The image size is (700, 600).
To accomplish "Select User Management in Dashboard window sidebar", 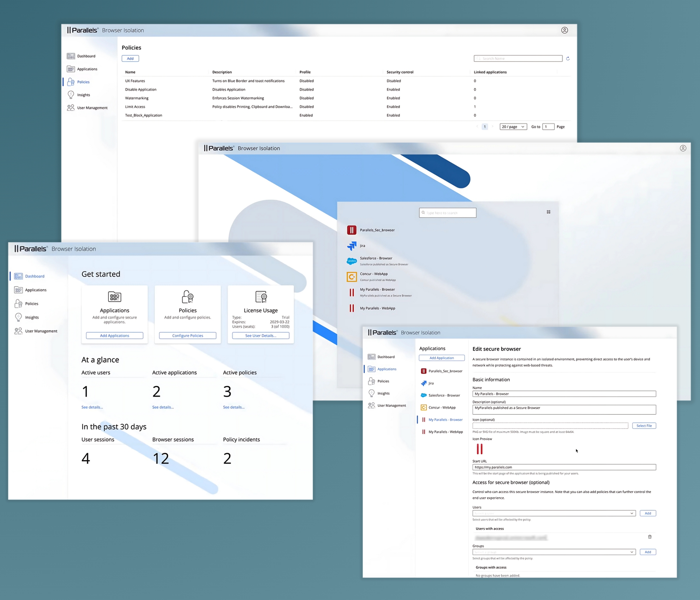I will [x=41, y=331].
